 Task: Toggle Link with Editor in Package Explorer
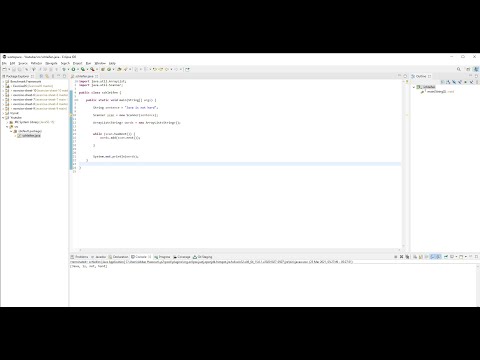[x=47, y=76]
